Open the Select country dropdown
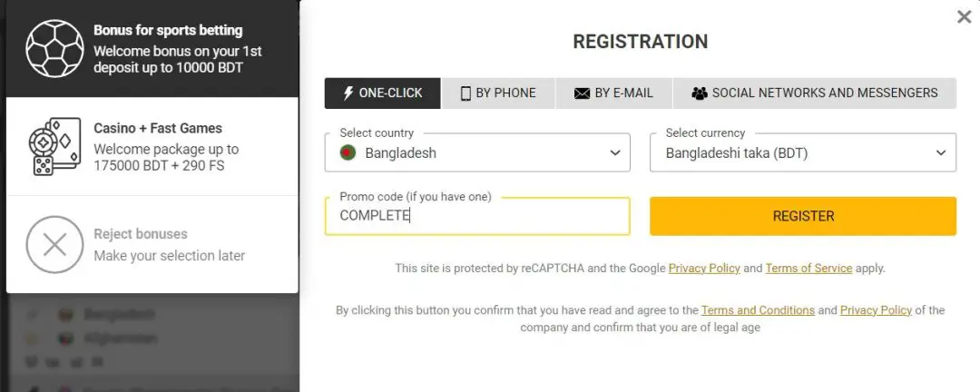Screen dimensions: 980x392 pyautogui.click(x=477, y=153)
